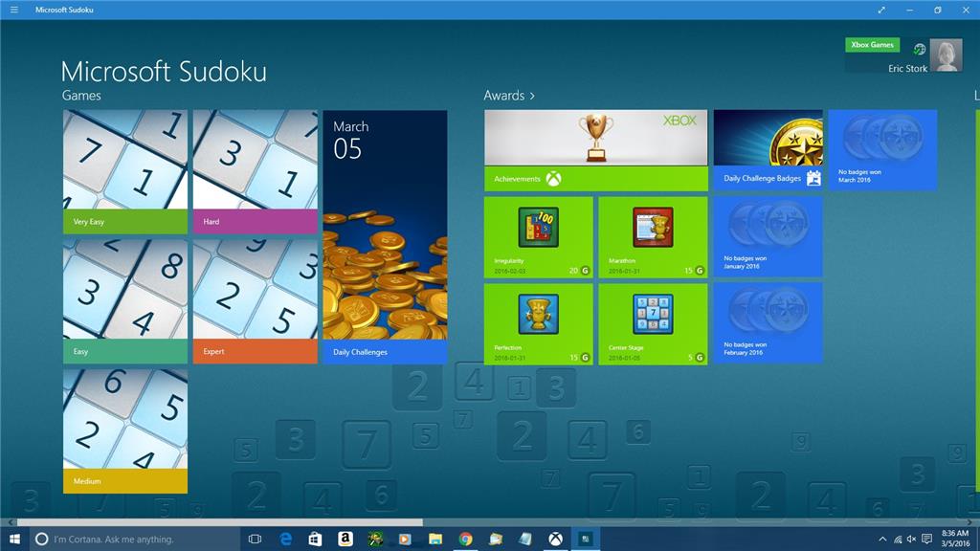Launch Google Chrome from the taskbar
Screen dimensions: 980x551
465,539
